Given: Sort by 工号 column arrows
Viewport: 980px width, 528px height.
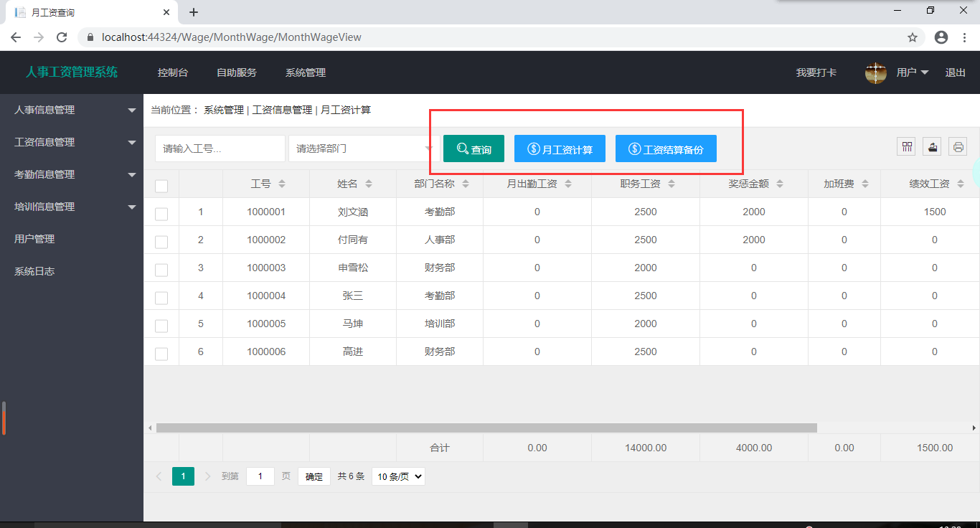Looking at the screenshot, I should [282, 184].
